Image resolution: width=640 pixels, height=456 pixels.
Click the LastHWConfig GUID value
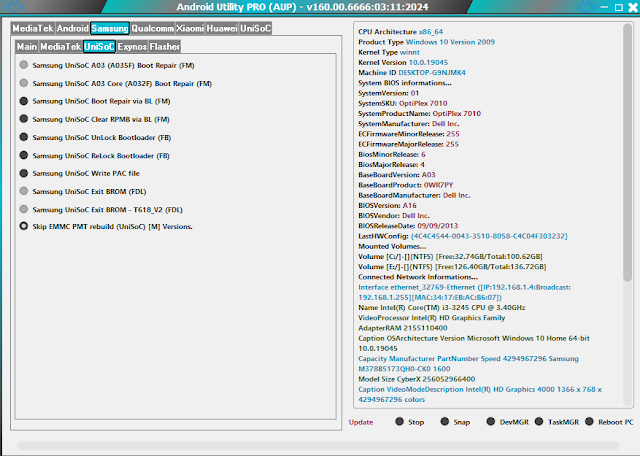[489, 236]
